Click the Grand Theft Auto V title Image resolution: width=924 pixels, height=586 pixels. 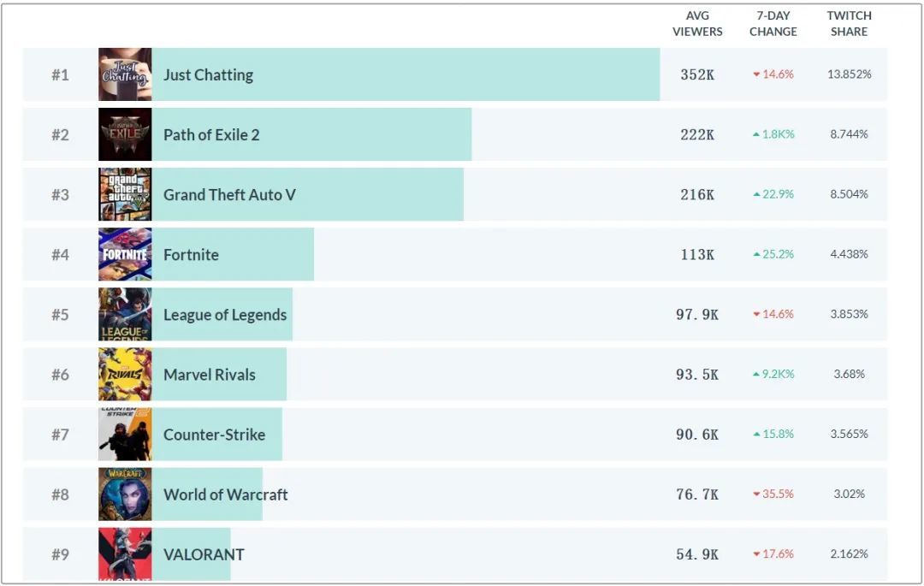click(x=229, y=194)
